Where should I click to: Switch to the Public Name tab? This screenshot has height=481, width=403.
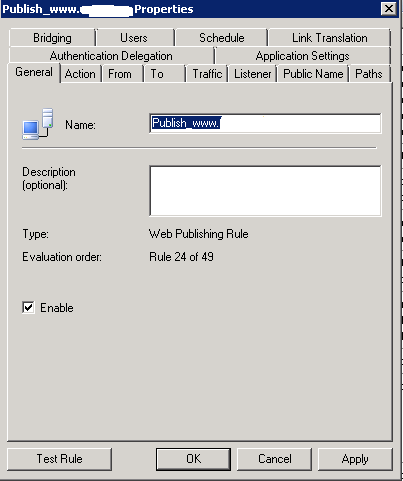313,74
